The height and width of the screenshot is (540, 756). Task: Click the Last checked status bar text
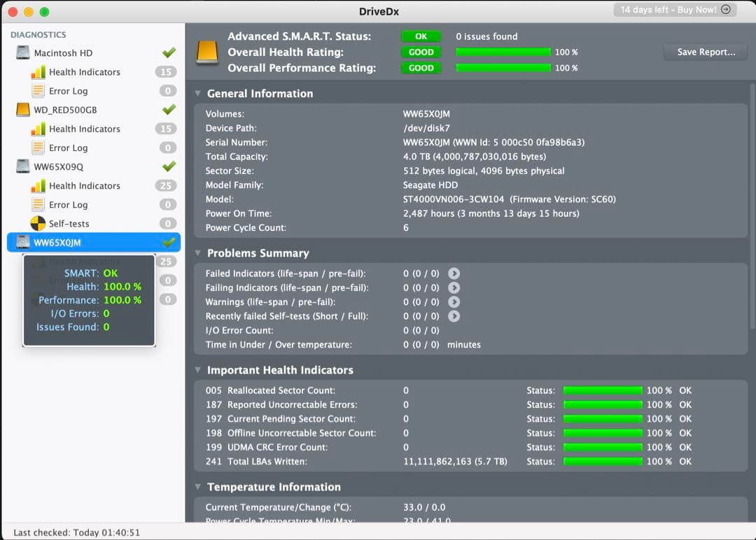click(x=77, y=532)
